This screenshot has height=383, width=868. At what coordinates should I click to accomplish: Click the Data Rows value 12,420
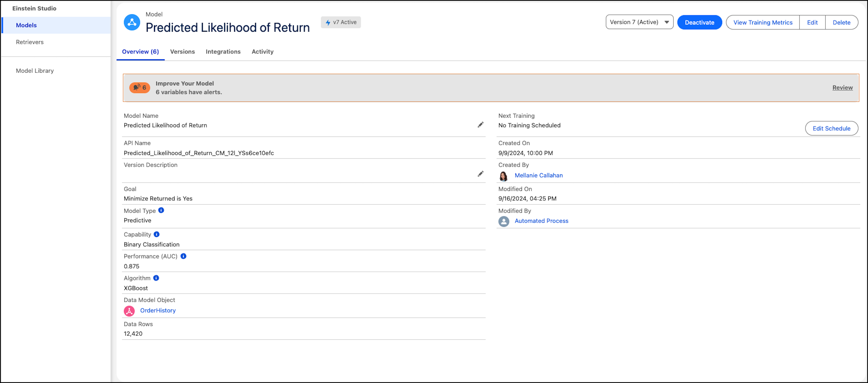(133, 334)
